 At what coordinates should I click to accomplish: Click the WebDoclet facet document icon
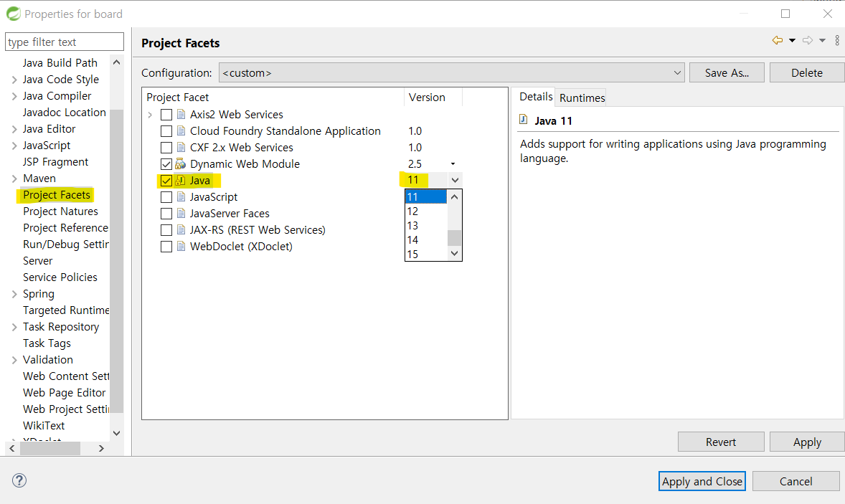pyautogui.click(x=181, y=247)
